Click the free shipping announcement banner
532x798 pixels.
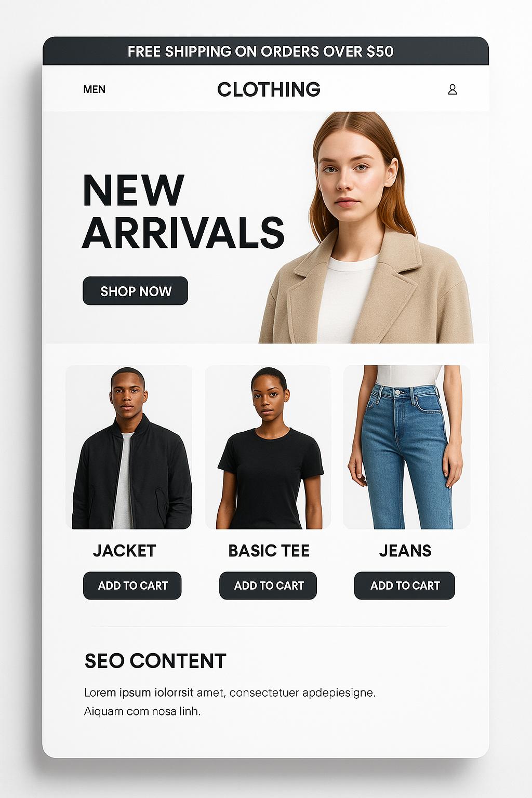pyautogui.click(x=265, y=51)
